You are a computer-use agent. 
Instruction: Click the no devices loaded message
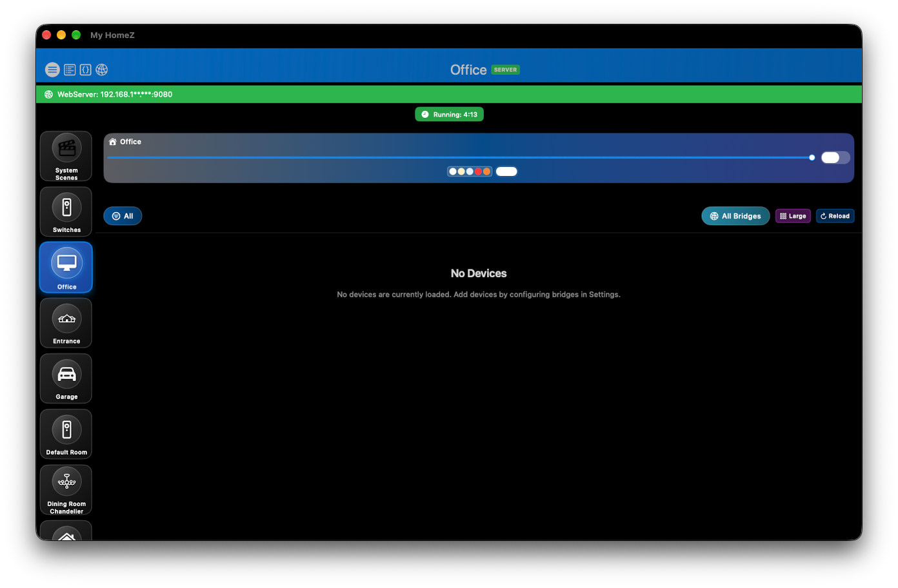[479, 294]
